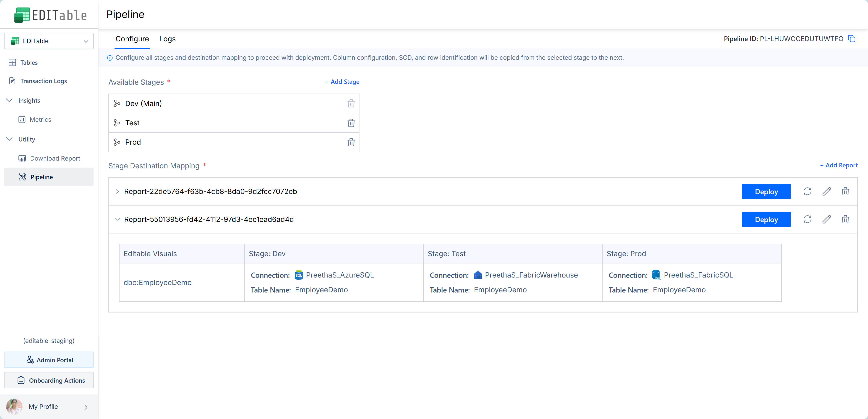This screenshot has width=868, height=419.
Task: Switch to the Logs tab
Action: click(167, 39)
